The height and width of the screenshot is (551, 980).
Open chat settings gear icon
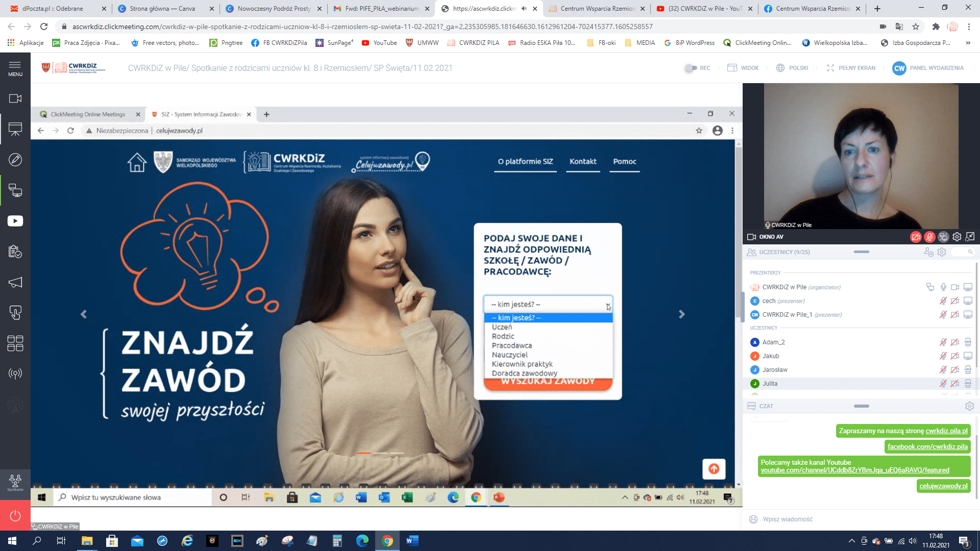tap(969, 406)
